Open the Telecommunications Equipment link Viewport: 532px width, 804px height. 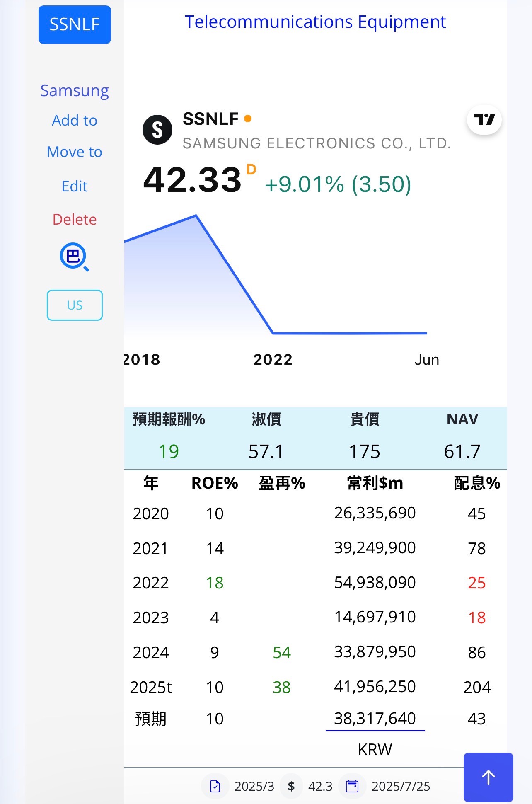[315, 22]
